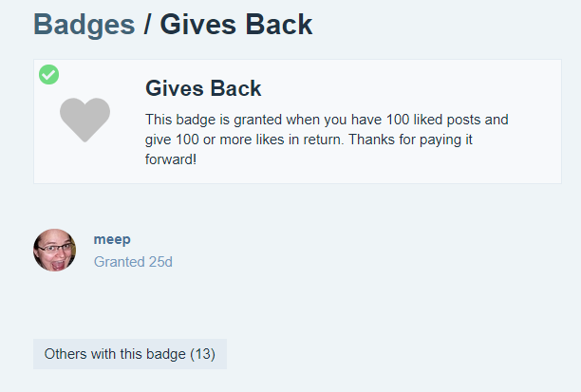Click the "This badge is granted" opening words

(x=214, y=120)
